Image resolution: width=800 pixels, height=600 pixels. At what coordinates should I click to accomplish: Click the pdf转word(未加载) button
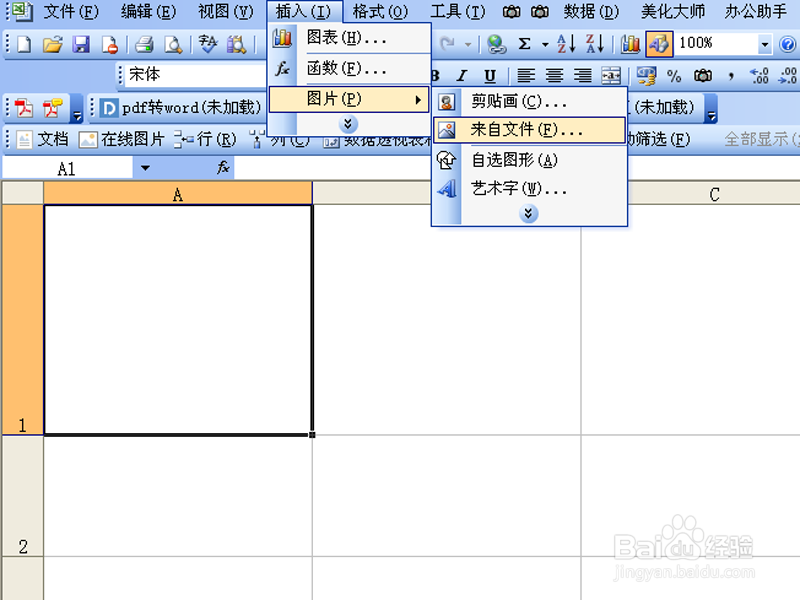[181, 108]
